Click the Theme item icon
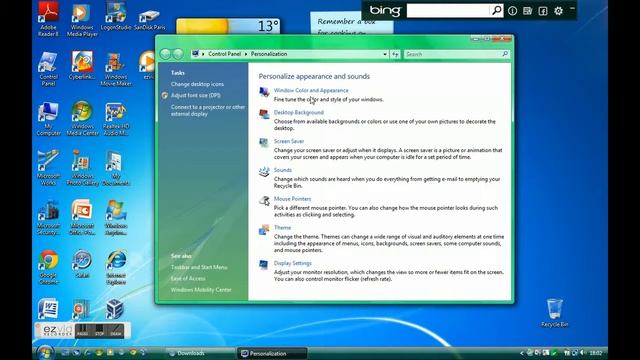Viewport: 640px width, 360px height. pos(264,229)
